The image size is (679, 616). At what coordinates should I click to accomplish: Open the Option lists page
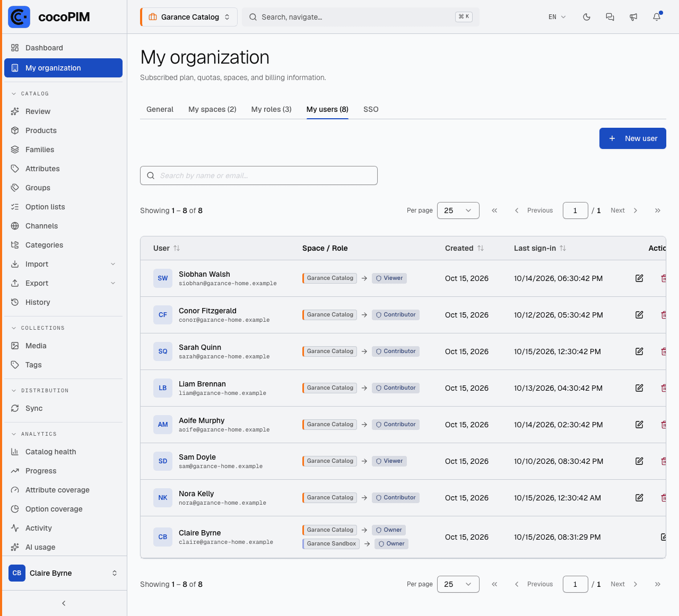tap(64, 207)
